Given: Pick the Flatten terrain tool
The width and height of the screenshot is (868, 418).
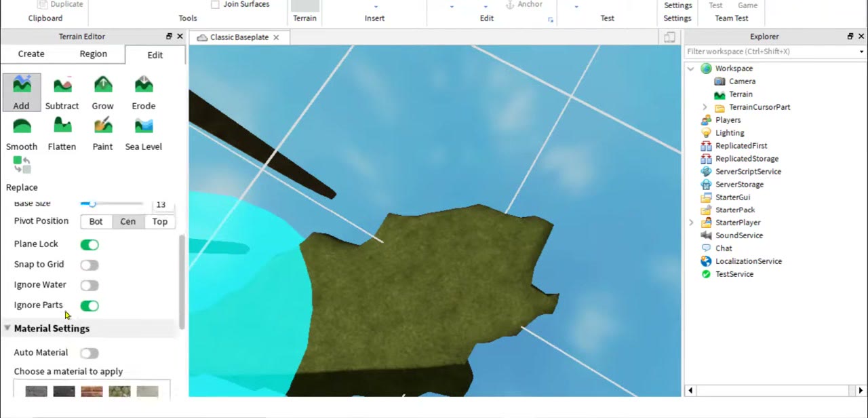Looking at the screenshot, I should (62, 133).
